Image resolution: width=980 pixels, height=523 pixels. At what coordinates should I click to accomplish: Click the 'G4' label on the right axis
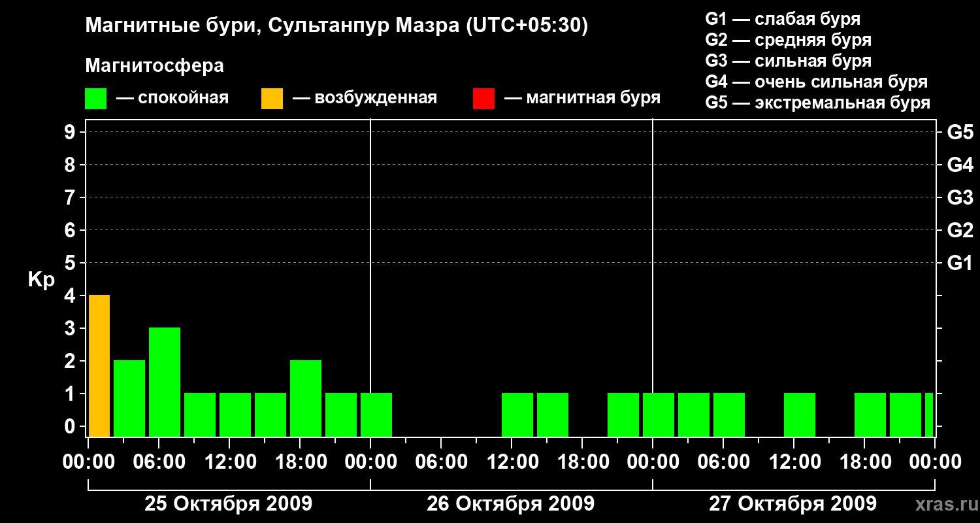[x=960, y=165]
